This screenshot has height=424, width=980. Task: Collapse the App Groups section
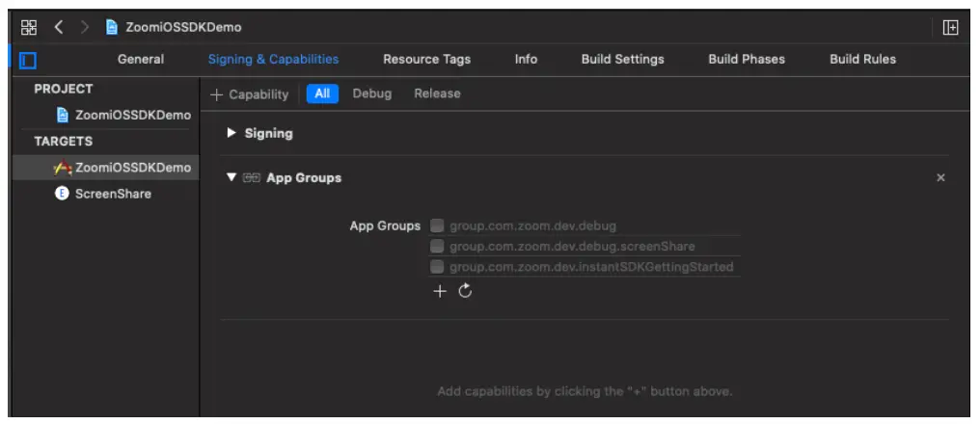point(231,178)
